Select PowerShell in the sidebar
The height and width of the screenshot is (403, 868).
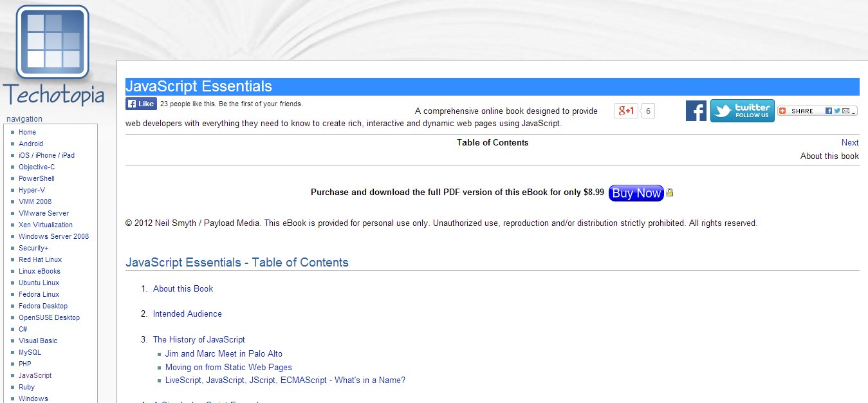point(37,179)
